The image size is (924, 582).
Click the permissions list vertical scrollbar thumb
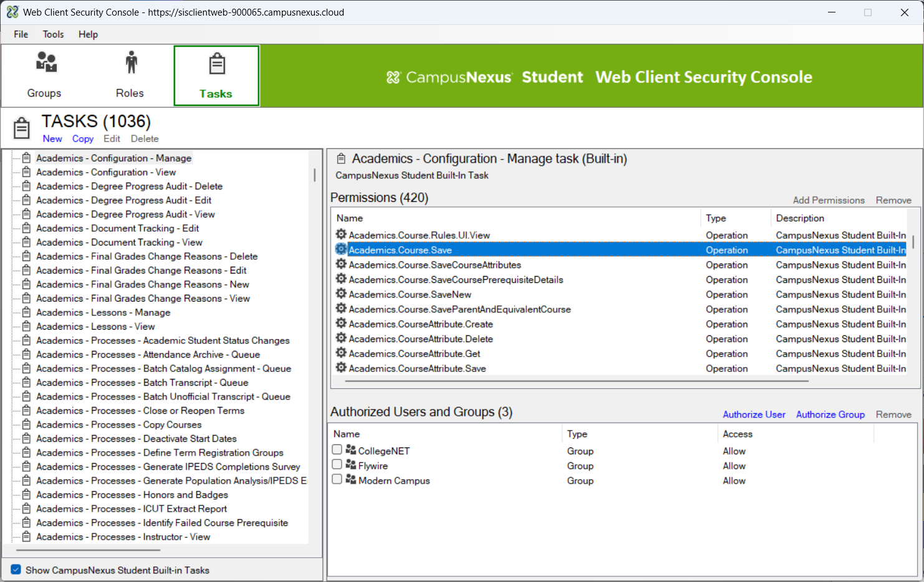(x=913, y=242)
